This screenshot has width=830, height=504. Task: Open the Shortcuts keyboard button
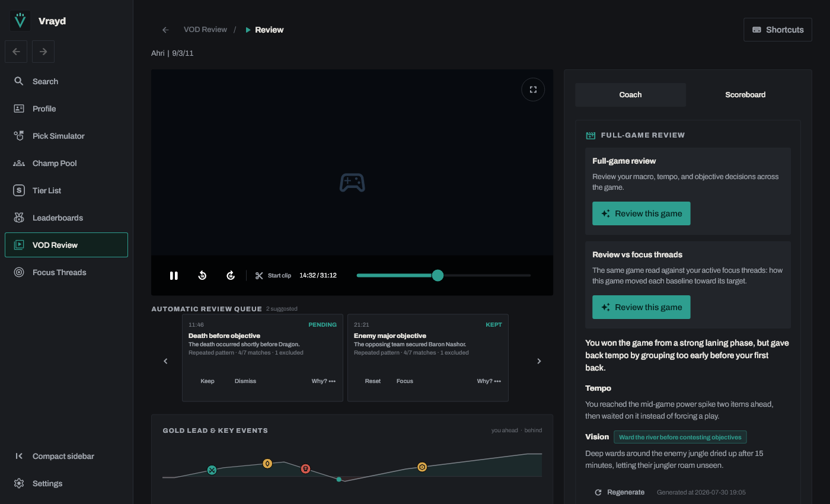[778, 30]
